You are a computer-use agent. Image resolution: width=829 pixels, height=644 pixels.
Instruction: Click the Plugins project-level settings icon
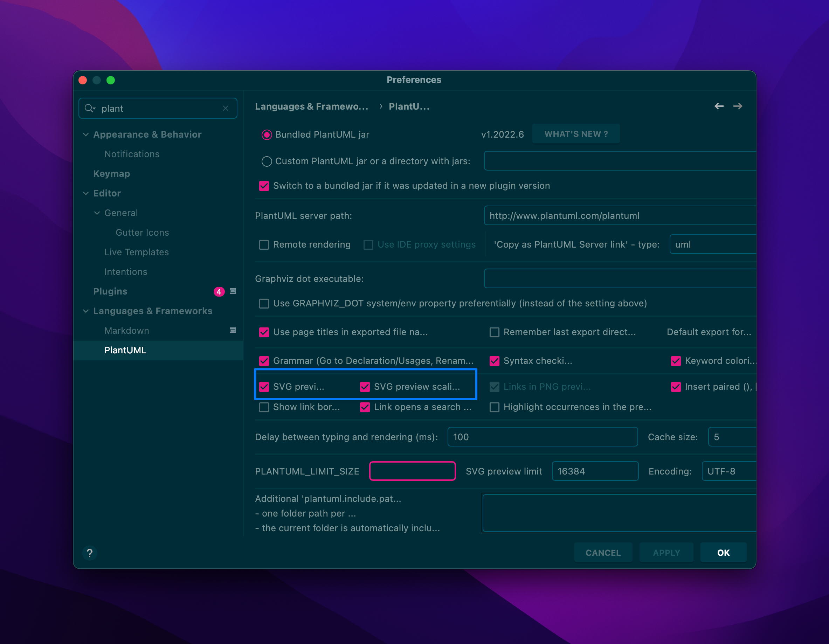(x=233, y=291)
